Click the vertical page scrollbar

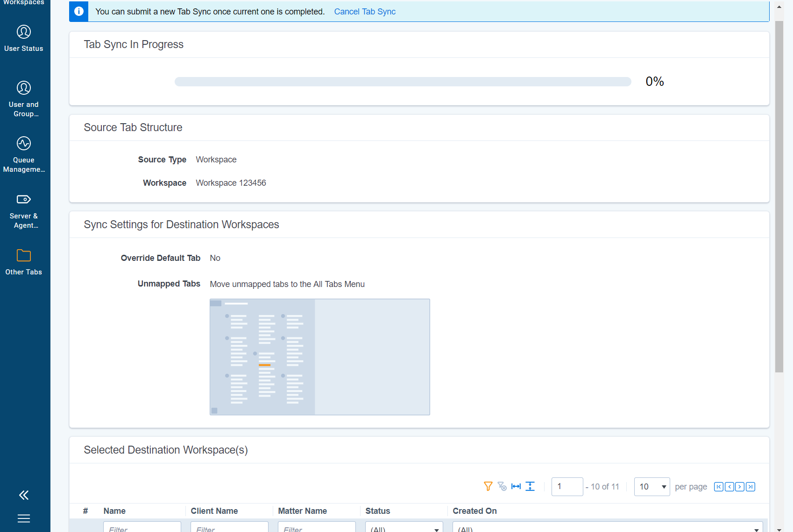779,196
